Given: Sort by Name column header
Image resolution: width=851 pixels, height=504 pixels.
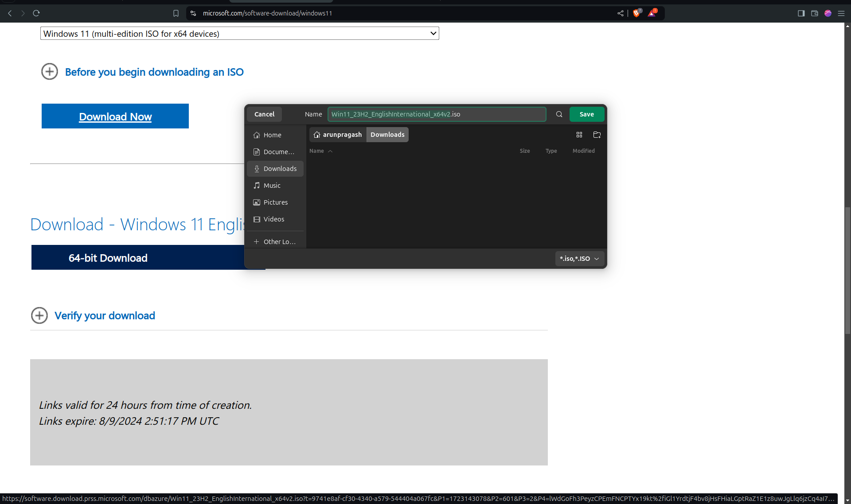Looking at the screenshot, I should point(321,151).
